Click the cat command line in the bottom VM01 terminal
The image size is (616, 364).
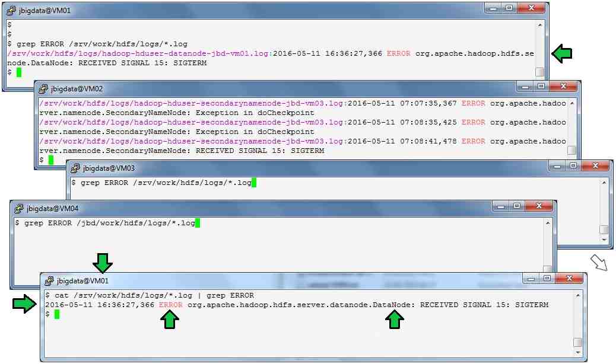click(x=150, y=295)
